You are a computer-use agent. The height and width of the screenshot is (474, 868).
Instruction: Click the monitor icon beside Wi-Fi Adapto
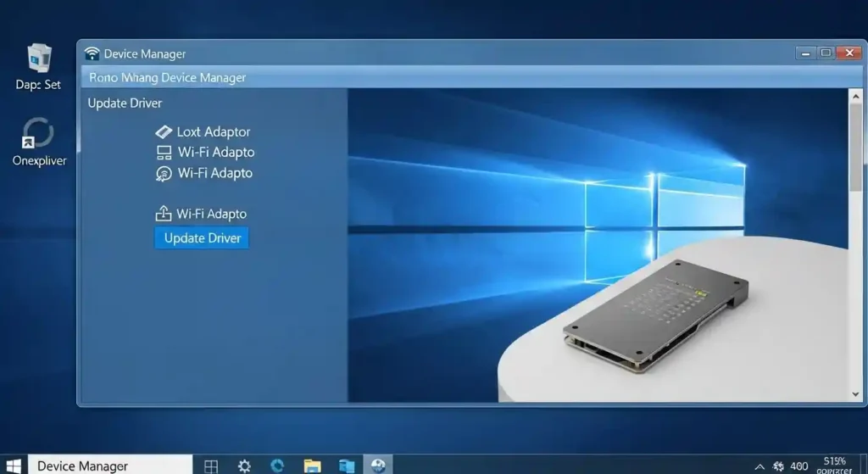point(164,153)
